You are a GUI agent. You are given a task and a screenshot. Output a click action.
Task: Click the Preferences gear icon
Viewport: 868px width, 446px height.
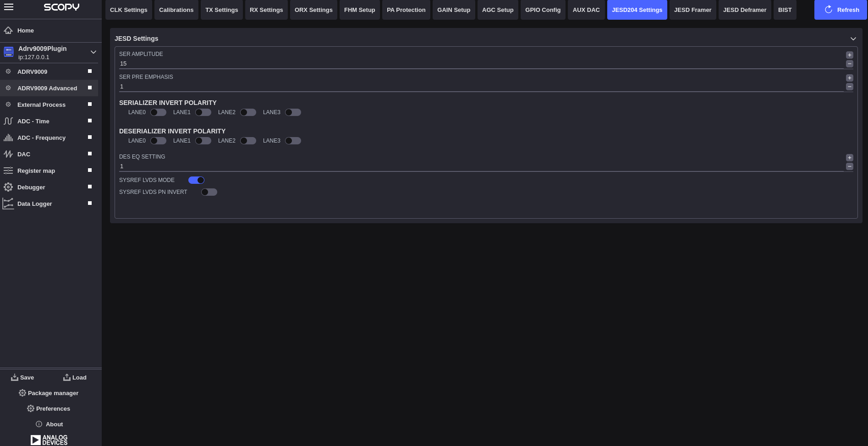point(31,408)
